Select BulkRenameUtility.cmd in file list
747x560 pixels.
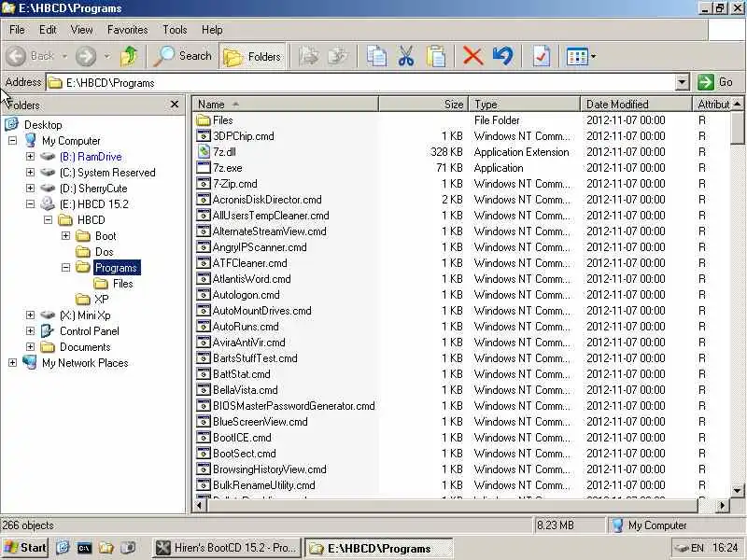pyautogui.click(x=264, y=485)
